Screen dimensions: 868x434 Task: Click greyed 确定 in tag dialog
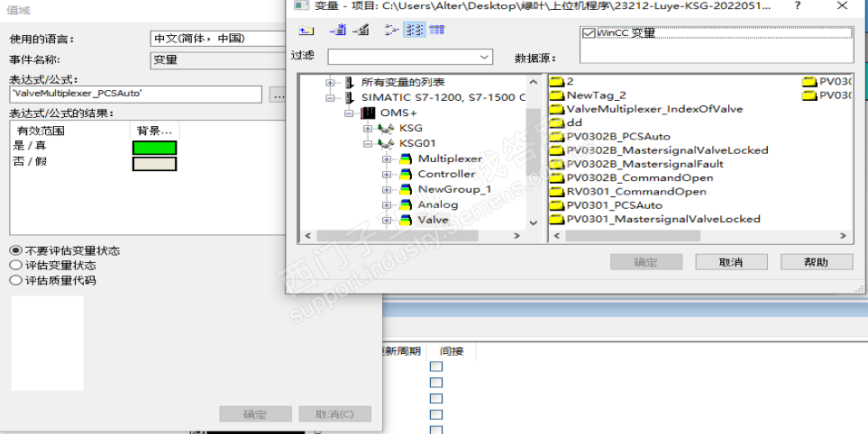click(x=646, y=262)
